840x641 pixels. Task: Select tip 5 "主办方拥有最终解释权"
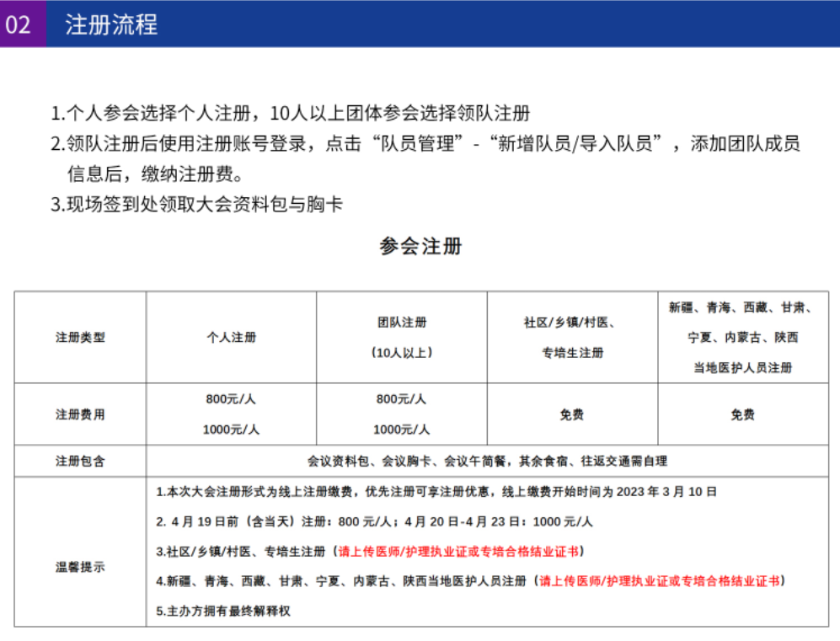[223, 611]
